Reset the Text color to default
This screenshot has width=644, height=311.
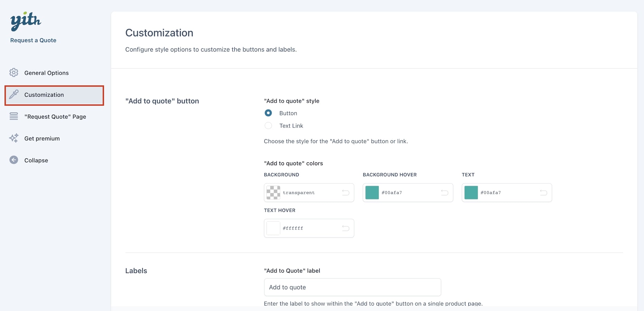pyautogui.click(x=543, y=192)
